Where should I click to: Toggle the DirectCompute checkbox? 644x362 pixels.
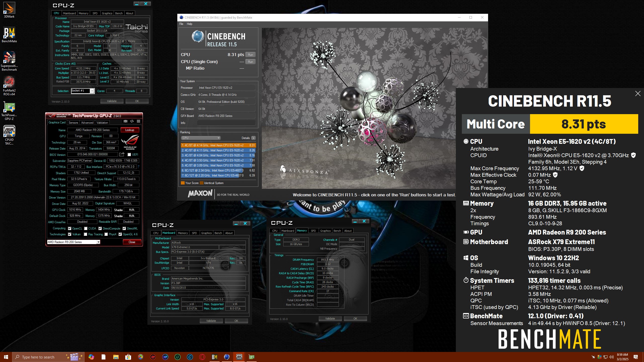coord(100,229)
